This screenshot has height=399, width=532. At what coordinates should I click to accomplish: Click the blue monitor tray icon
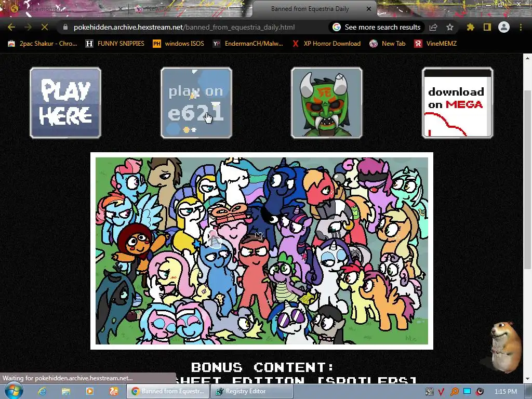click(467, 391)
